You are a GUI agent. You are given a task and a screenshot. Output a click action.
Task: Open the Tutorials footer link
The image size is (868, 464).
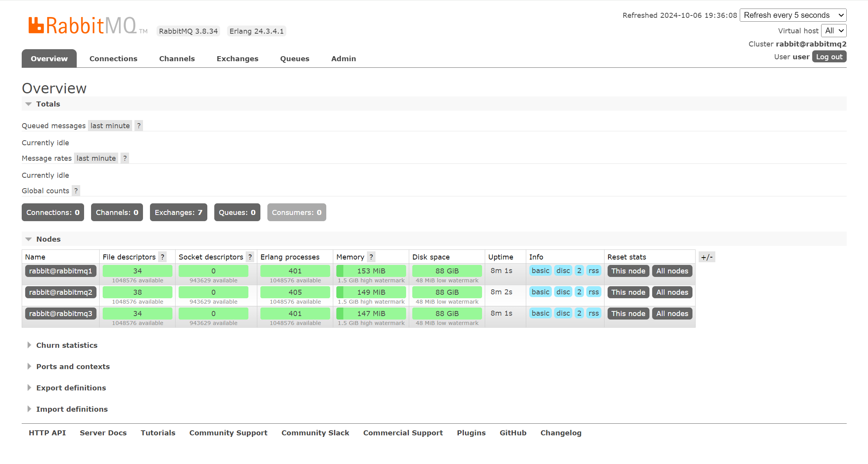point(158,433)
